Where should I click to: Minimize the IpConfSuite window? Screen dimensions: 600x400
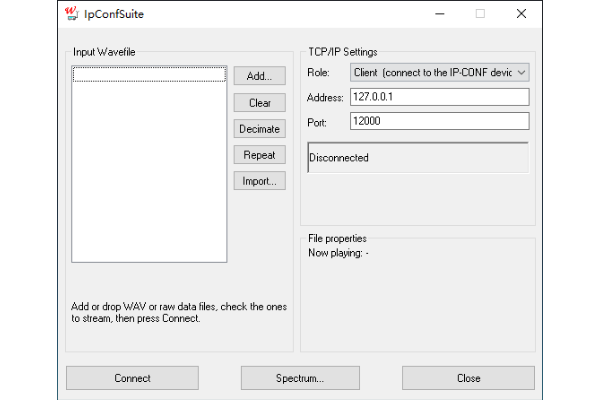click(x=440, y=14)
